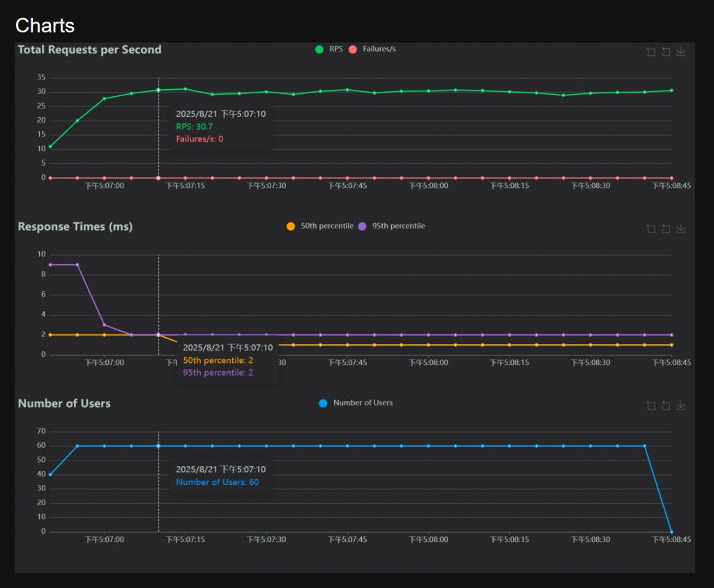Toggle RPS series in legend
The image size is (714, 588).
pyautogui.click(x=335, y=49)
